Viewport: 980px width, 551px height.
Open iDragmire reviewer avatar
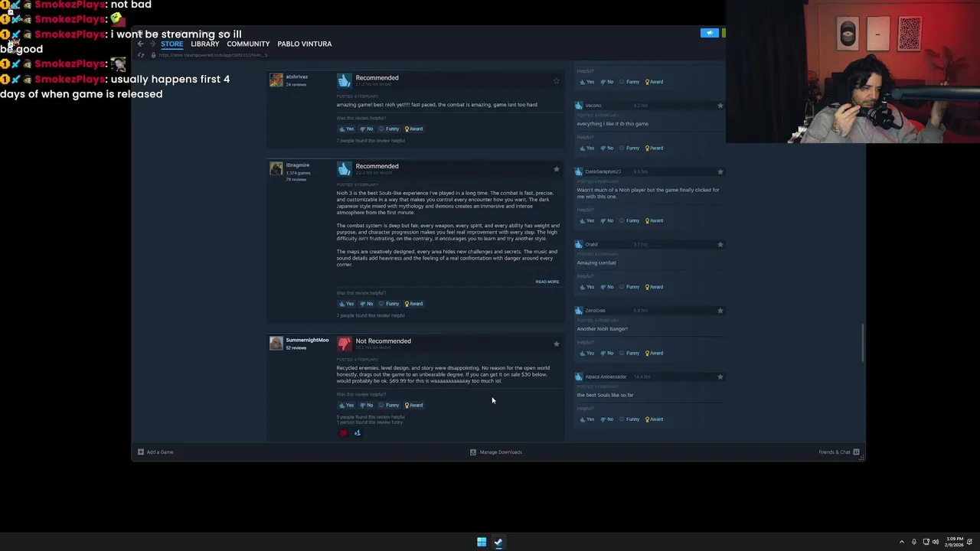click(276, 168)
